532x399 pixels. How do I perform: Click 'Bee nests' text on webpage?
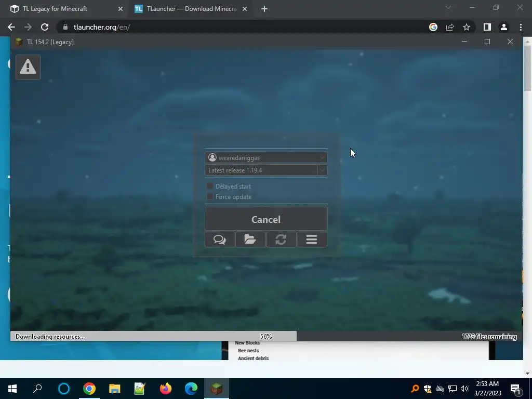[x=248, y=351]
